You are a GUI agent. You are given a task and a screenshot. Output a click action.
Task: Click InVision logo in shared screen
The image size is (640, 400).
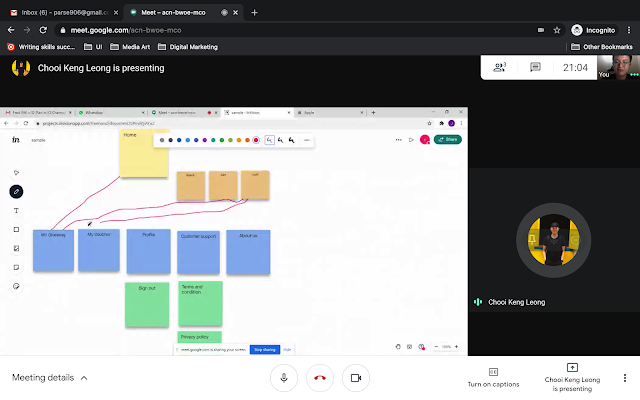pyautogui.click(x=16, y=140)
